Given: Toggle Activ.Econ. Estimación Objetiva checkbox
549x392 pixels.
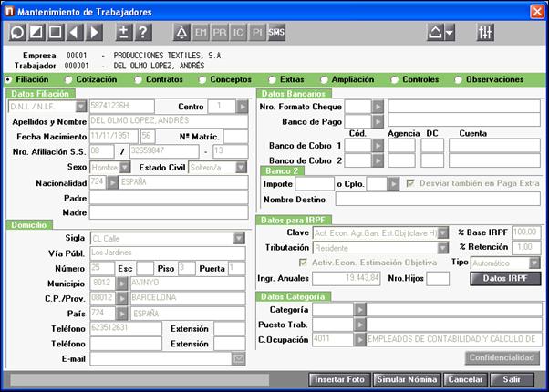Looking at the screenshot, I should pos(303,263).
